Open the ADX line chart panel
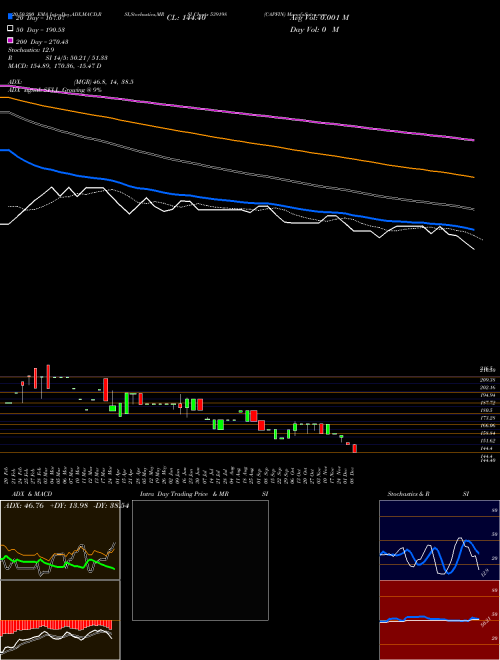The image size is (500, 660). [60, 540]
